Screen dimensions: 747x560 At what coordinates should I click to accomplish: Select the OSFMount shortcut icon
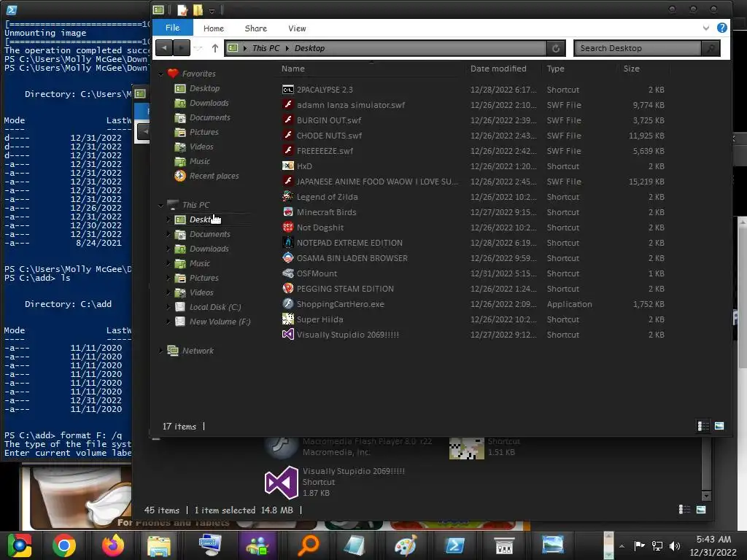coord(287,273)
